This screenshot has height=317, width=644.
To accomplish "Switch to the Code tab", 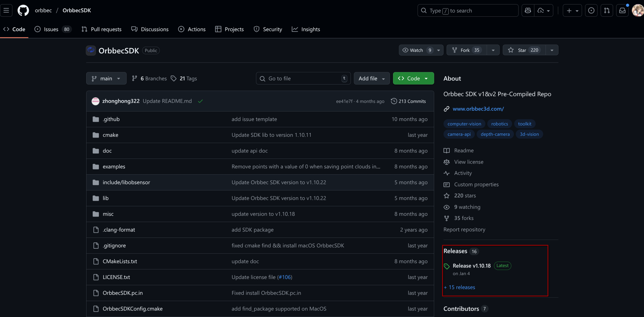I will pos(14,29).
